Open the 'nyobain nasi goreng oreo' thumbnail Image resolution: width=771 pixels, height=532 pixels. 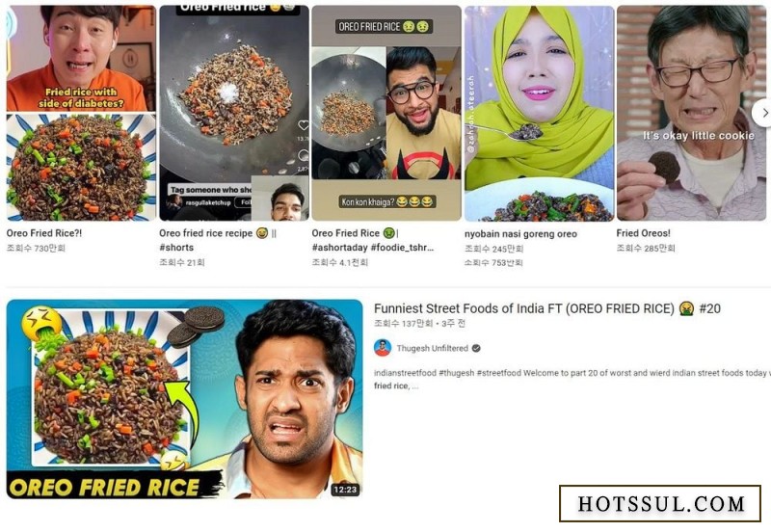tap(540, 113)
